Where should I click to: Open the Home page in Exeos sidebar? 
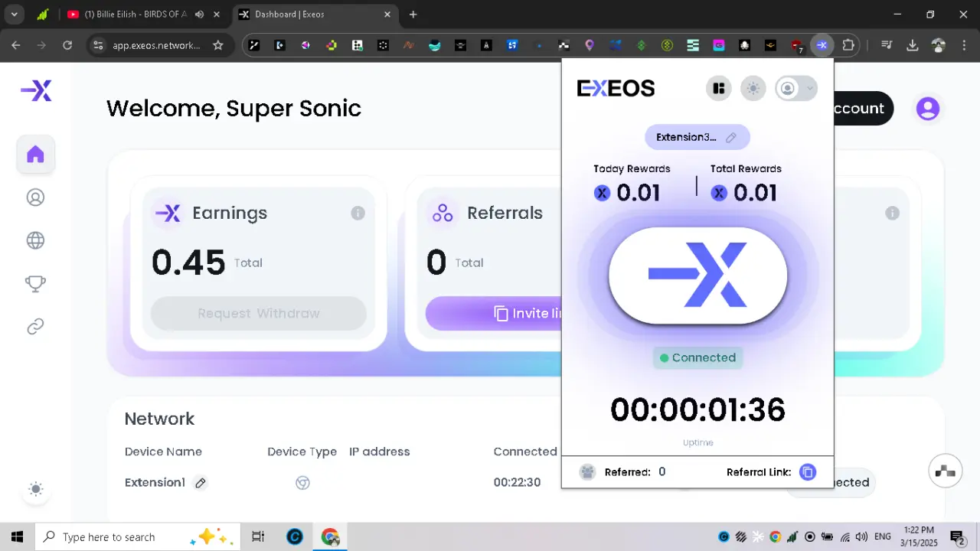click(x=35, y=155)
